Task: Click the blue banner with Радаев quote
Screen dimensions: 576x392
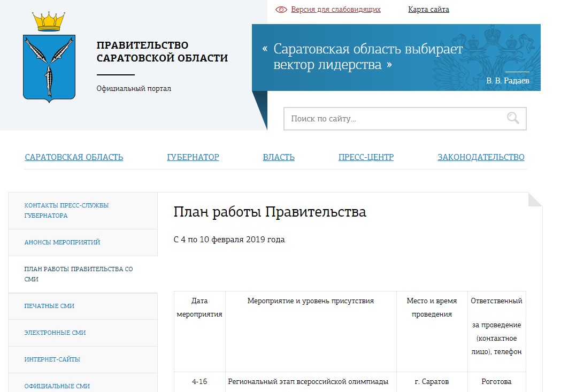Action: [x=396, y=57]
